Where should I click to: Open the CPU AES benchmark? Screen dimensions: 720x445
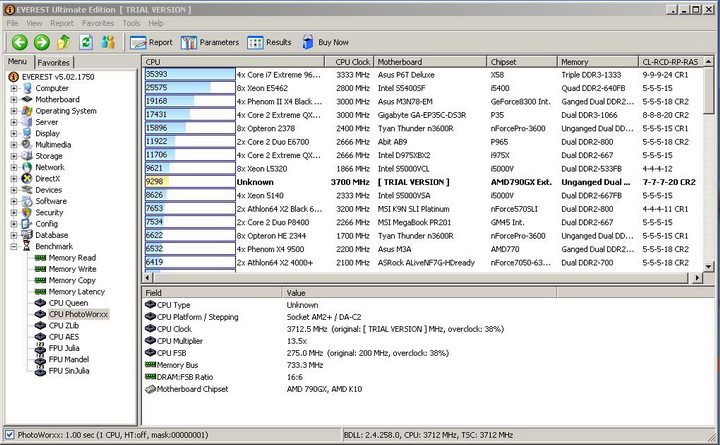click(64, 337)
